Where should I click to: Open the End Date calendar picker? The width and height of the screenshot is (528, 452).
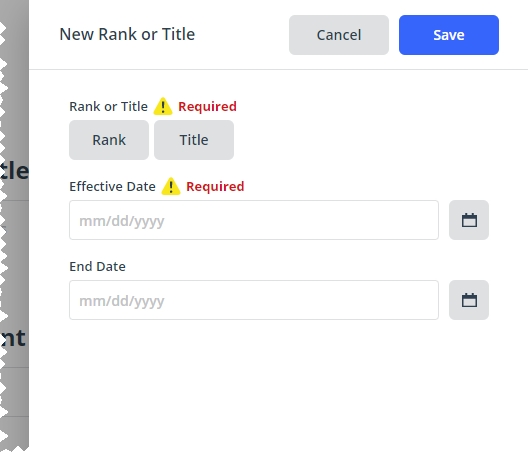pos(469,300)
